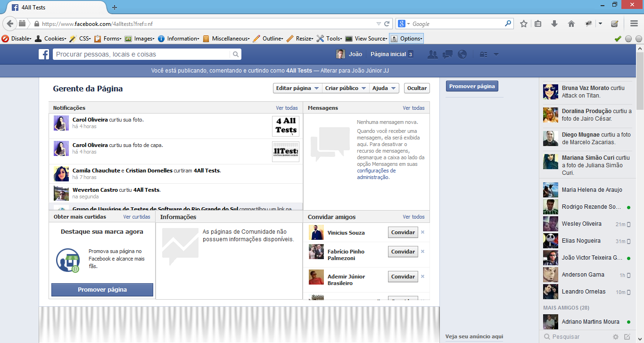Invite Fabrício Pinho Palmezoni with Convidar
The width and height of the screenshot is (644, 343).
pos(403,252)
